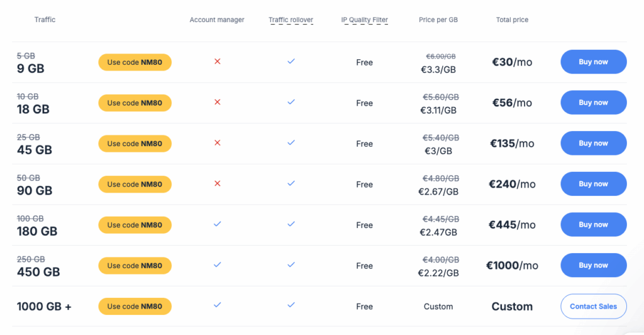
Task: Click red X icon in 45 GB row
Action: [217, 143]
